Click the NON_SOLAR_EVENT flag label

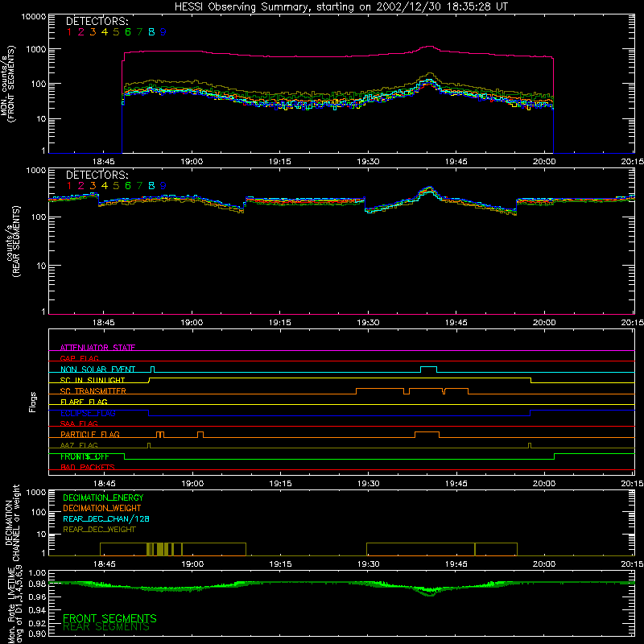tap(97, 369)
